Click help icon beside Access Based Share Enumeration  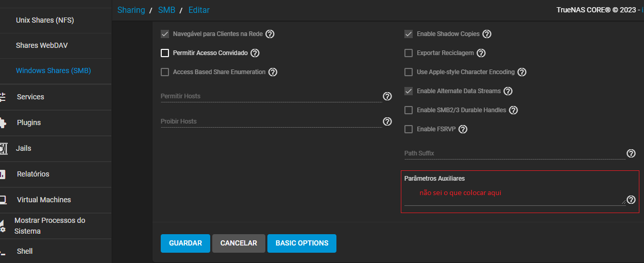tap(273, 72)
